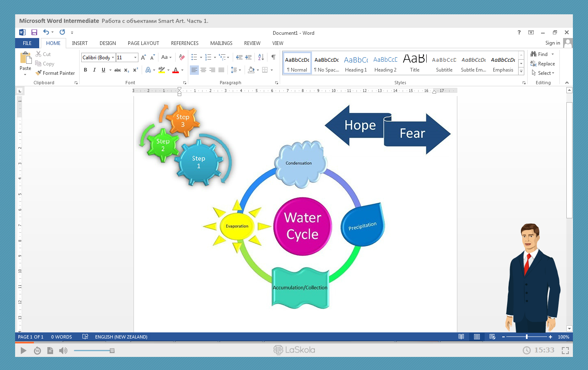Click the Clear All Formatting eraser icon
This screenshot has width=588, height=370.
tap(182, 57)
